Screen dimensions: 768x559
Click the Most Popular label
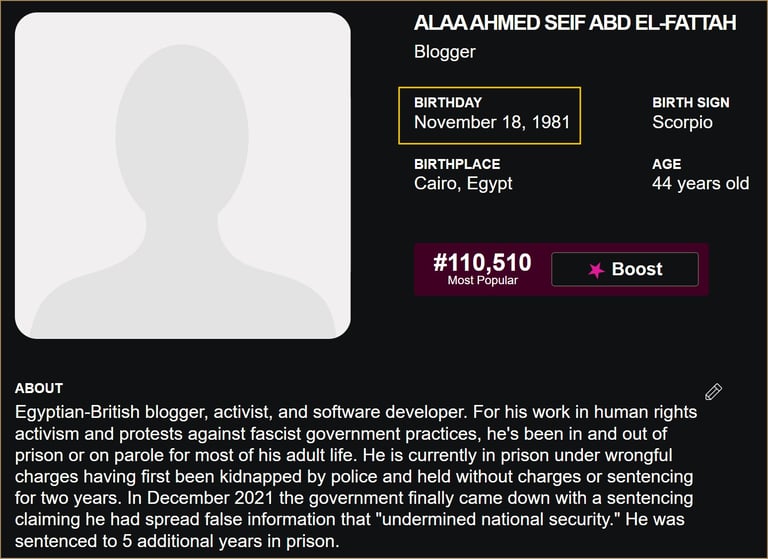point(482,281)
